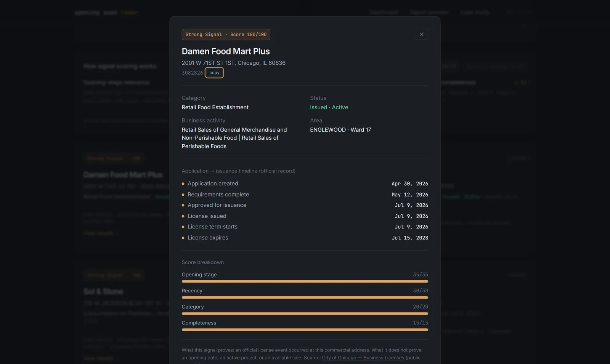The image size is (610, 364).
Task: Click the Apr 30, 2026 date
Action: [x=410, y=184]
